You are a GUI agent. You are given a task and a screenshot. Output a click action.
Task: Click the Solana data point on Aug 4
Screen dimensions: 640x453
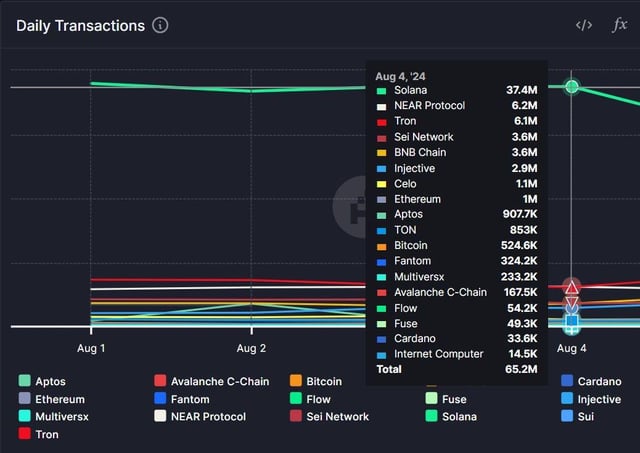pos(571,87)
